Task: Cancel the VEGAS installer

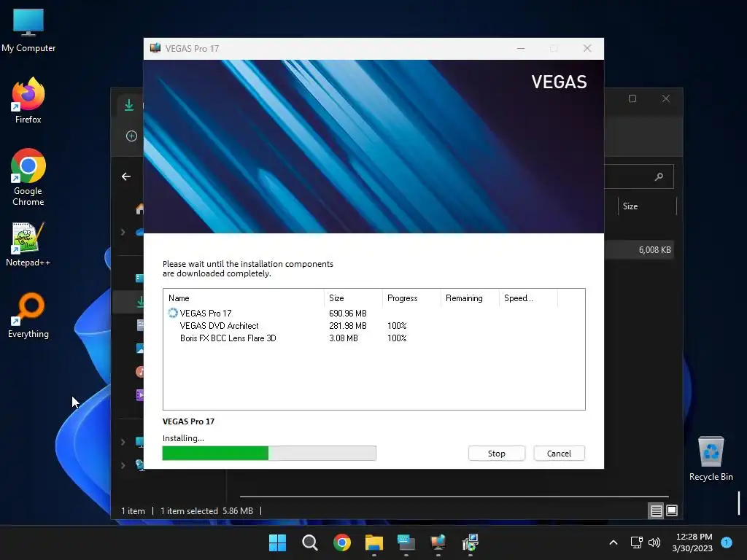Action: pyautogui.click(x=559, y=454)
